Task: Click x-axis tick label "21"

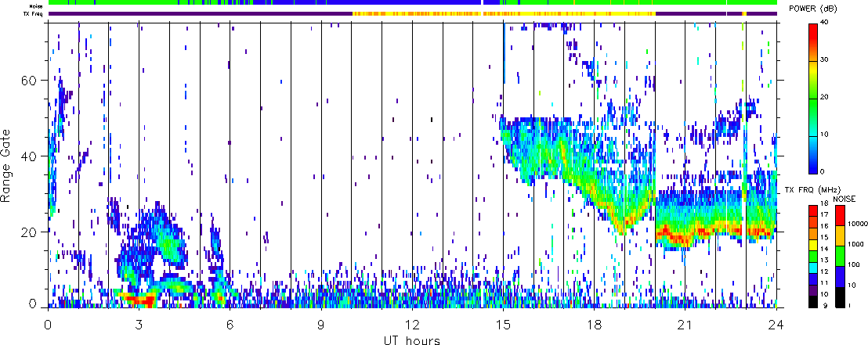Action: [x=685, y=324]
